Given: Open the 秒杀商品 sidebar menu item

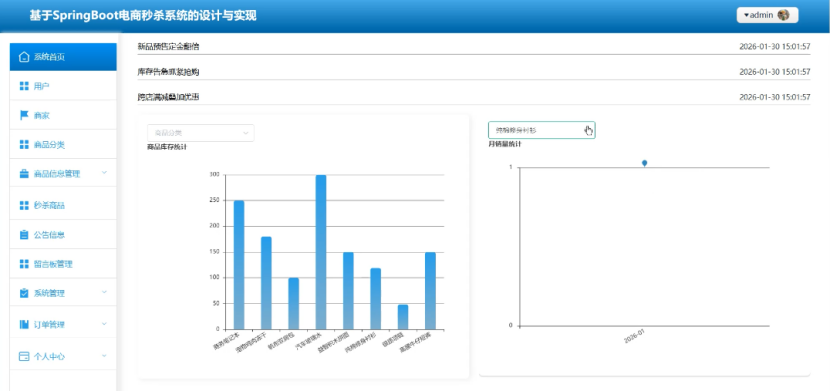Looking at the screenshot, I should click(x=63, y=205).
